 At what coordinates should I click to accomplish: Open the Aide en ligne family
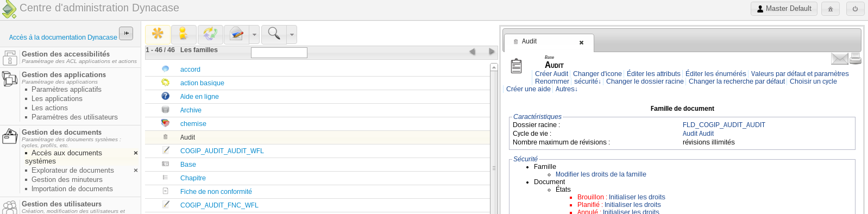coord(199,97)
